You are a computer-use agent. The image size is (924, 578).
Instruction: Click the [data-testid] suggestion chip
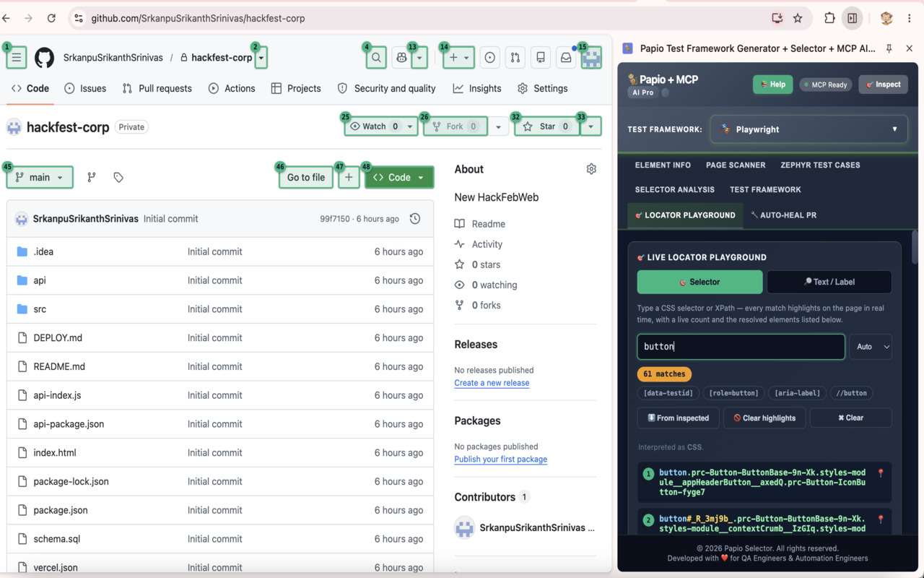[x=668, y=393]
